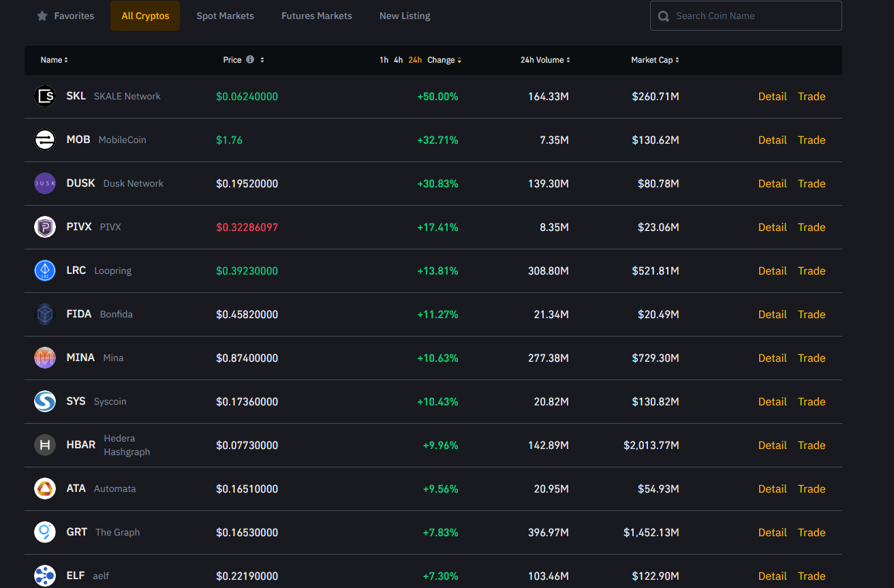894x588 pixels.
Task: Click the Loopring LRC coin icon
Action: coord(45,270)
